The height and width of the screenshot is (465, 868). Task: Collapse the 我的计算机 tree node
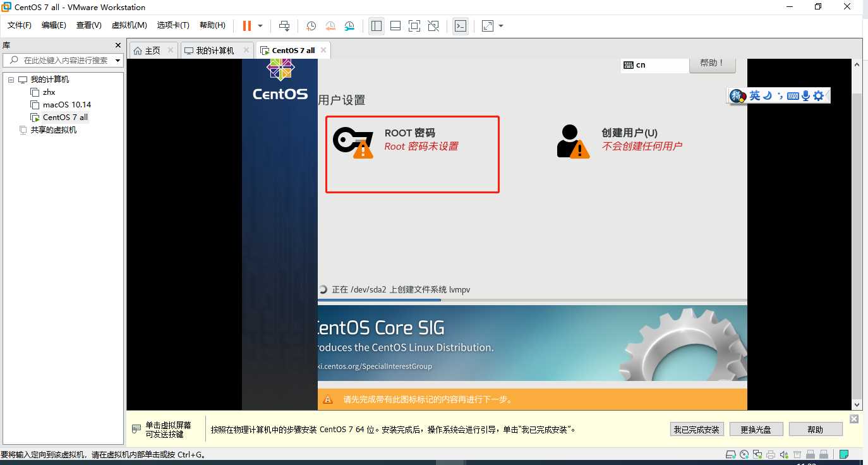[x=11, y=80]
